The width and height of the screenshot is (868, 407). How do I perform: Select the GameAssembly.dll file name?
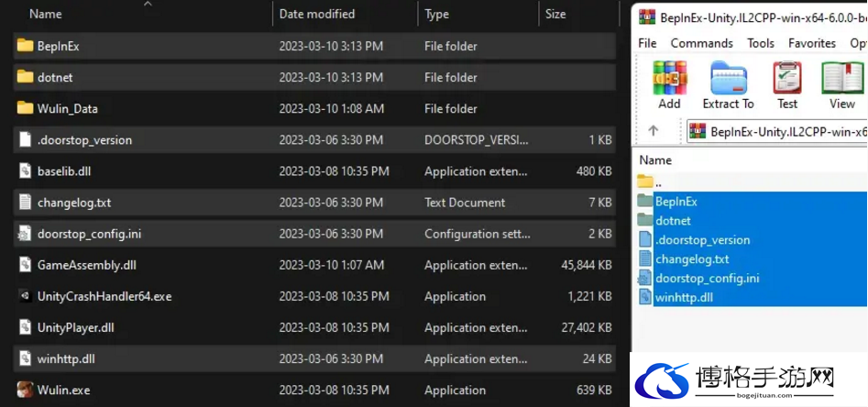tap(87, 265)
